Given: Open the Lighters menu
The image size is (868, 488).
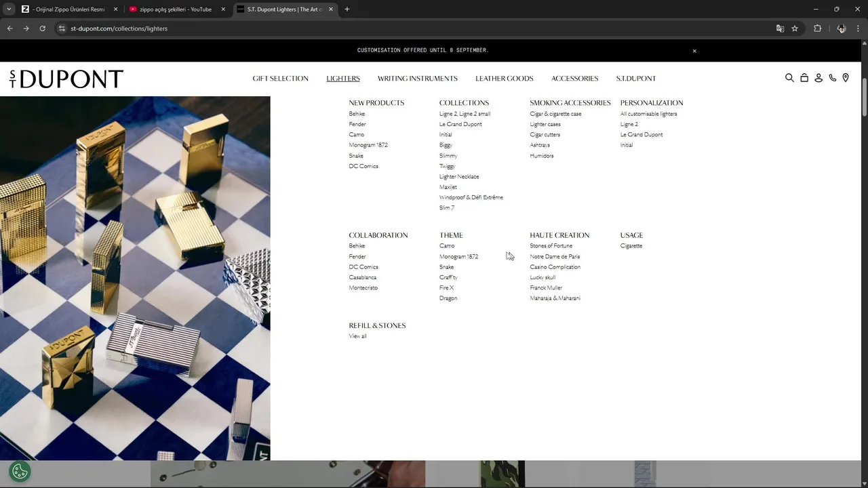Looking at the screenshot, I should click(343, 79).
